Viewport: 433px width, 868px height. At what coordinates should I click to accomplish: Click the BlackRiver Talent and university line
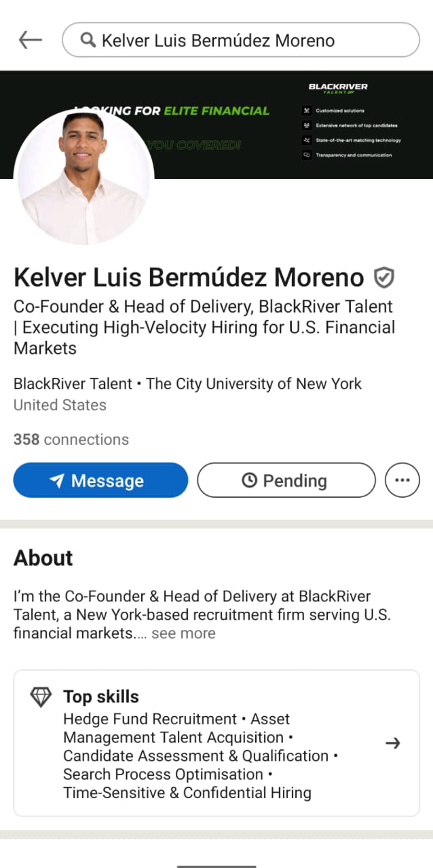pos(187,384)
